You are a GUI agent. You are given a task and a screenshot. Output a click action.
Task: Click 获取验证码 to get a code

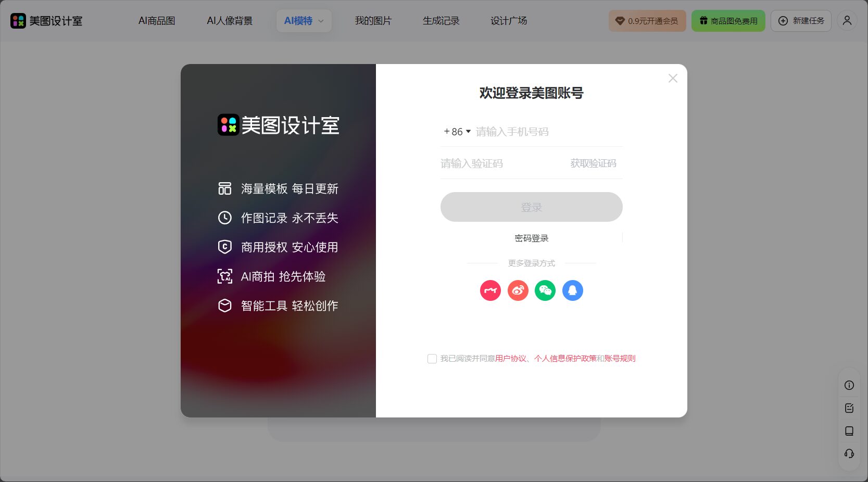[593, 163]
